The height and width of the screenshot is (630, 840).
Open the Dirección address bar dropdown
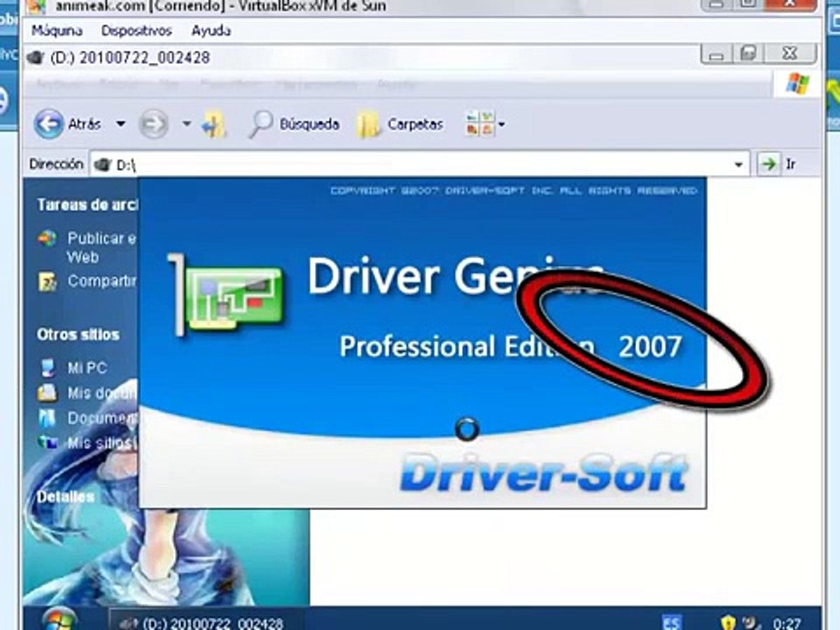point(738,164)
